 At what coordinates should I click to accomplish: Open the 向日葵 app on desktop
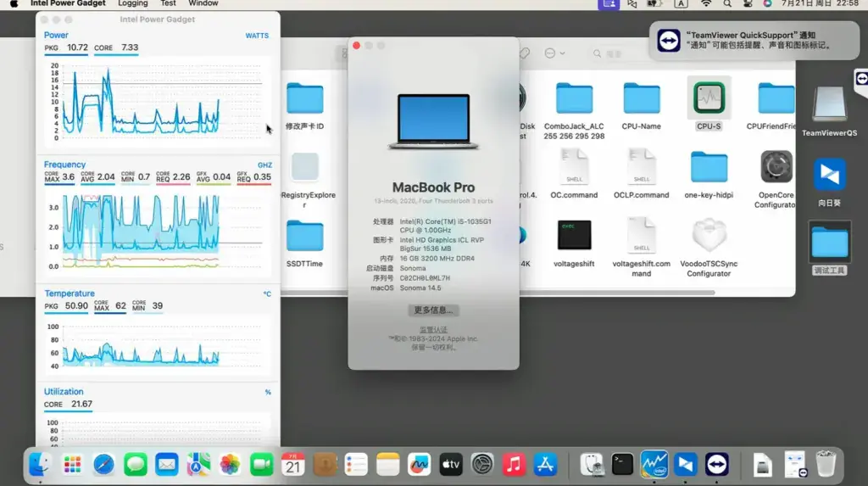(829, 175)
